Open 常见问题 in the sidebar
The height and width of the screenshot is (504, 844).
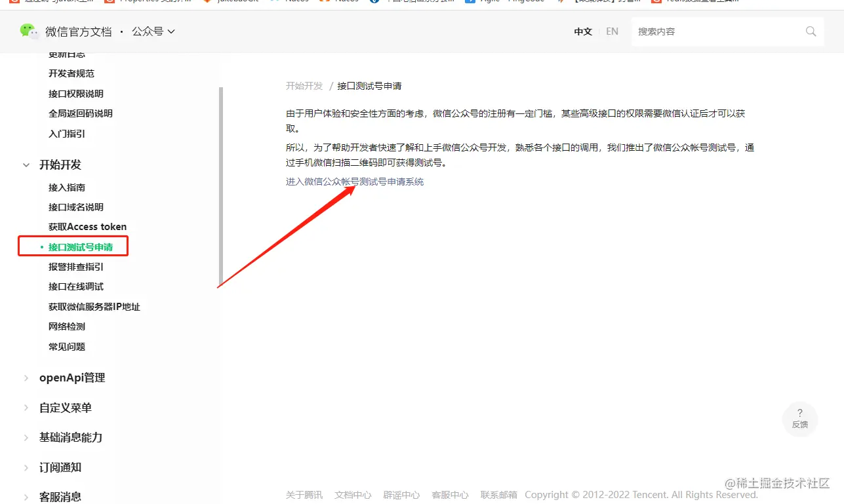(x=67, y=347)
